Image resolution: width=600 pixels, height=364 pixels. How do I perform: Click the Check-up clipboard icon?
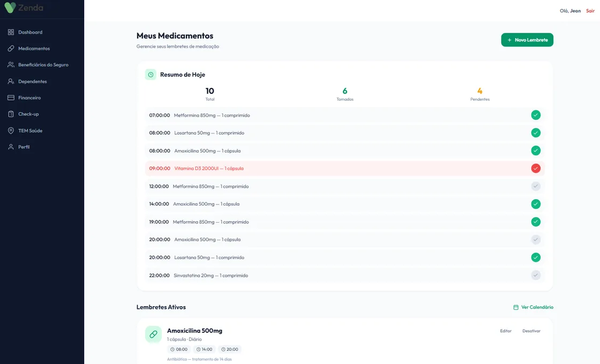11,114
